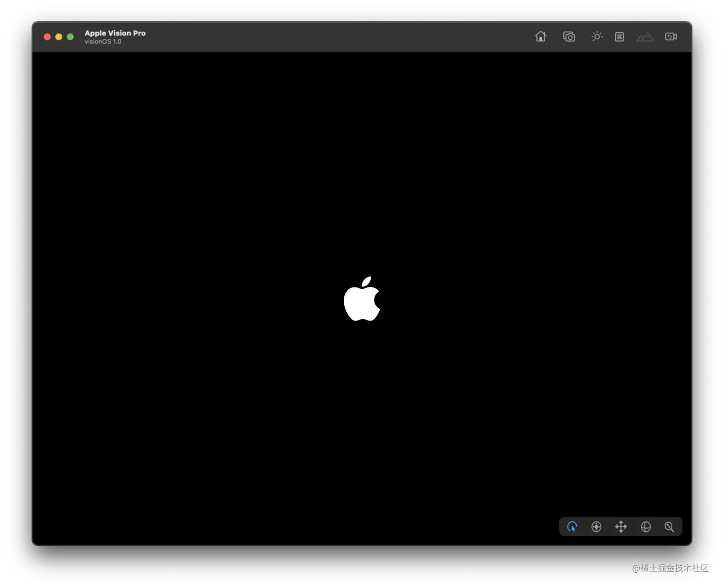Maximize the simulator with green button
Screen dimensions: 724x588
coord(70,37)
